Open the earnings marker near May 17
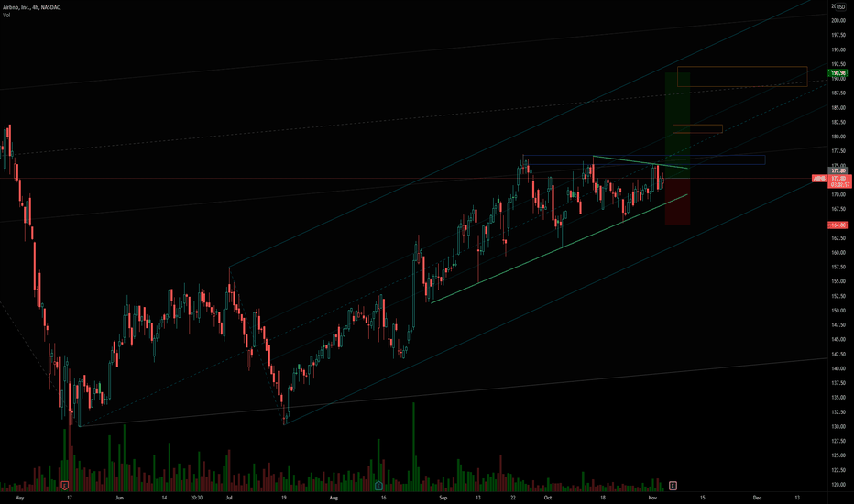Viewport: 854px width, 504px height. coord(64,485)
